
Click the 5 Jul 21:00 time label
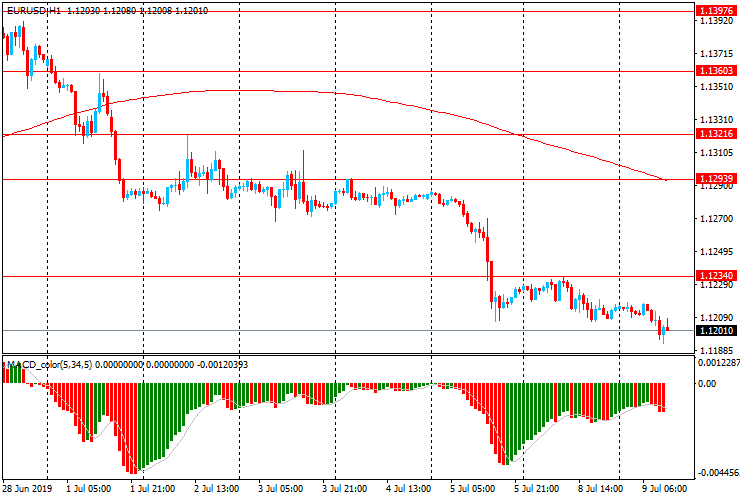[x=537, y=488]
